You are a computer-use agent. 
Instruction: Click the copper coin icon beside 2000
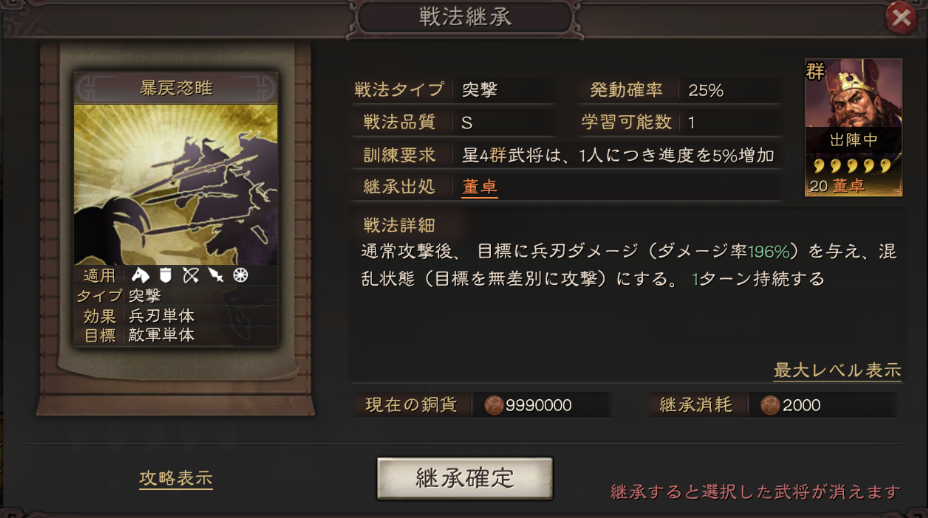[769, 406]
